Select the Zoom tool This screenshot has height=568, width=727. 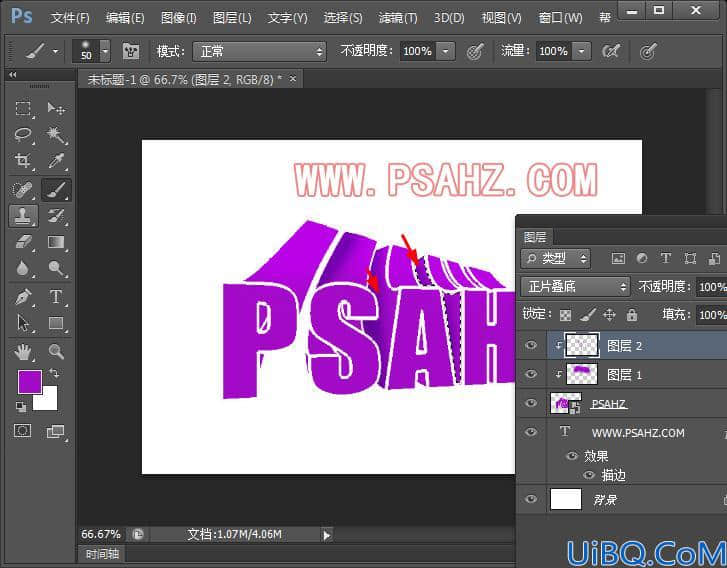tap(56, 352)
